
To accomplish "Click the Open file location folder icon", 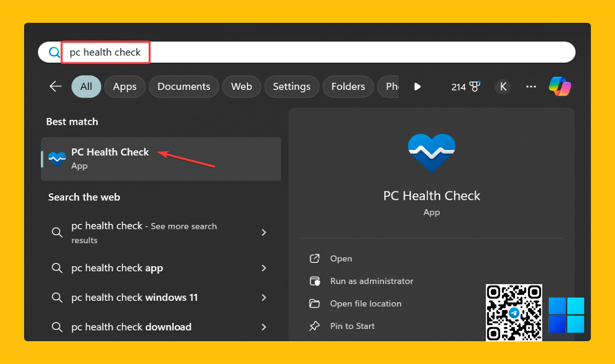I will (x=315, y=304).
